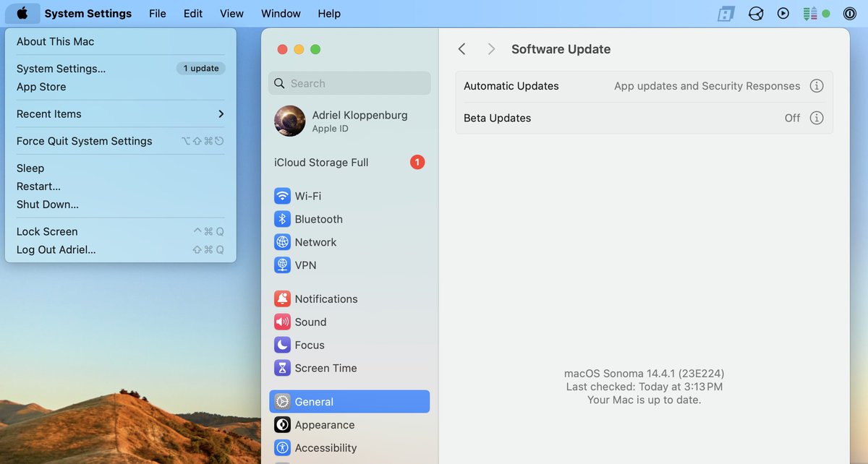Screen dimensions: 868x464
Task: Click the Accessibility icon in sidebar
Action: point(282,448)
